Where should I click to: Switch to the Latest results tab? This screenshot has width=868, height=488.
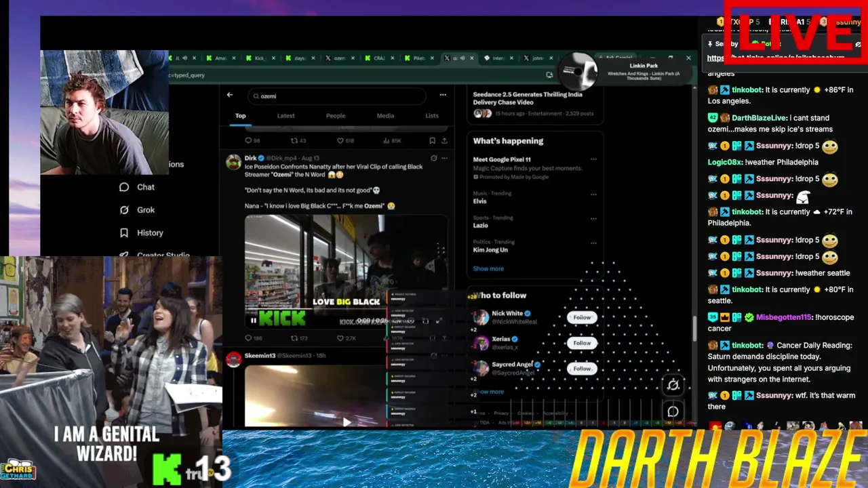(285, 116)
